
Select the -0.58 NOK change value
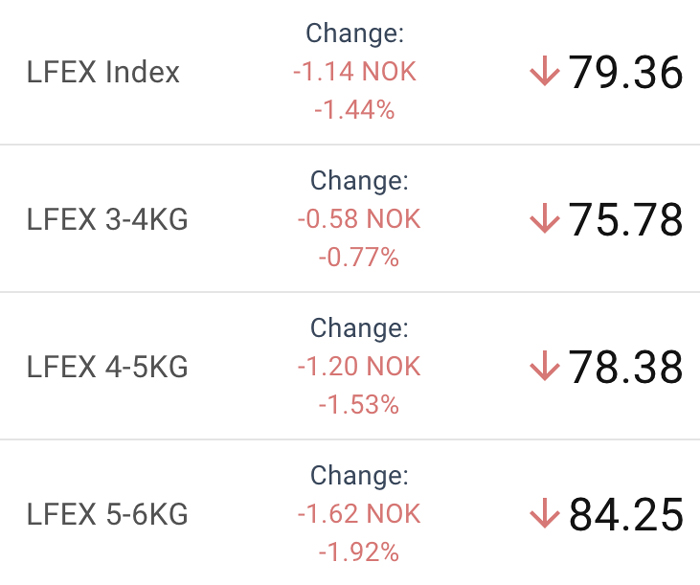[359, 219]
